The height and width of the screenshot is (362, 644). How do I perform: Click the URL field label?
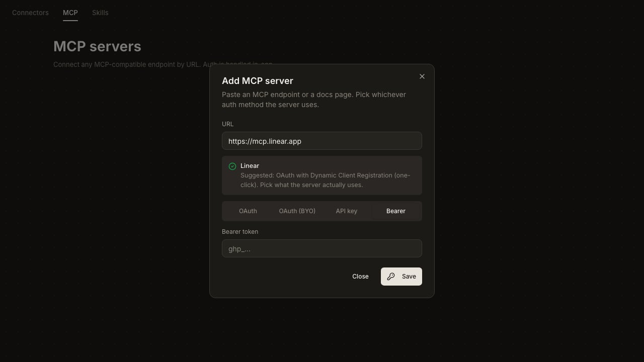coord(227,124)
